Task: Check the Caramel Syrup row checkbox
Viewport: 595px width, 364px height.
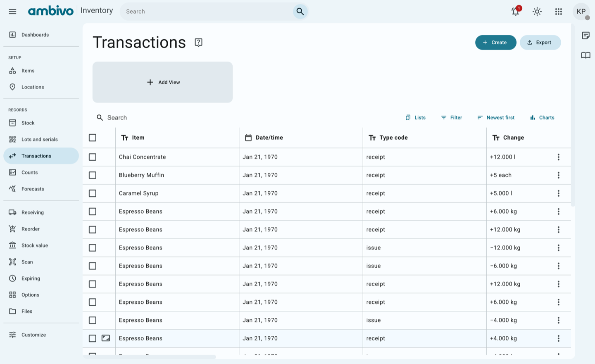Action: tap(93, 193)
